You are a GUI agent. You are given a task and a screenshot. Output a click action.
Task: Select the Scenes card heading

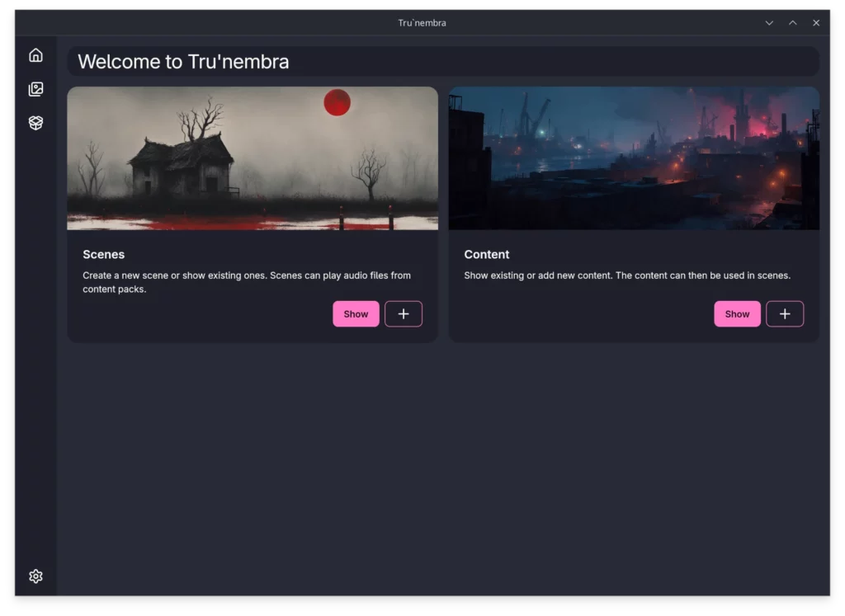point(103,254)
